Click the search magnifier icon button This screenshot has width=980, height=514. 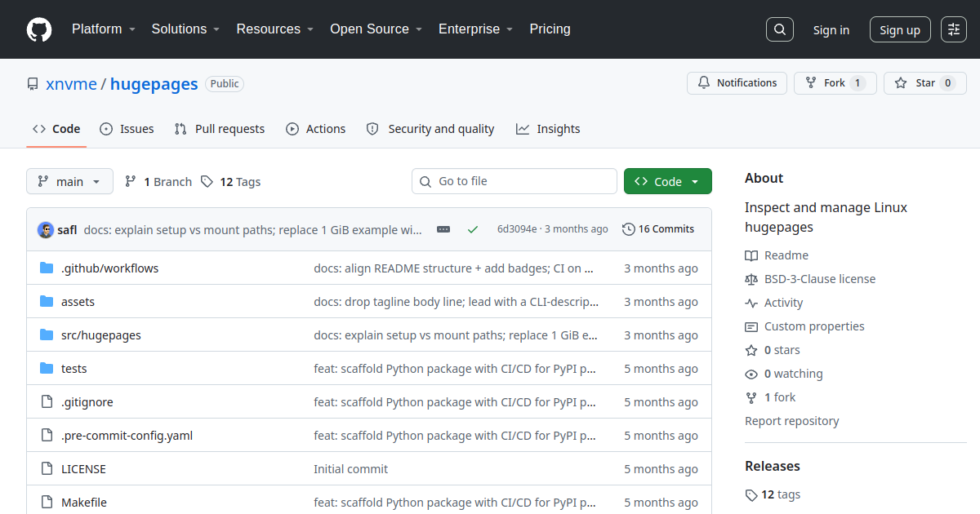coord(780,29)
